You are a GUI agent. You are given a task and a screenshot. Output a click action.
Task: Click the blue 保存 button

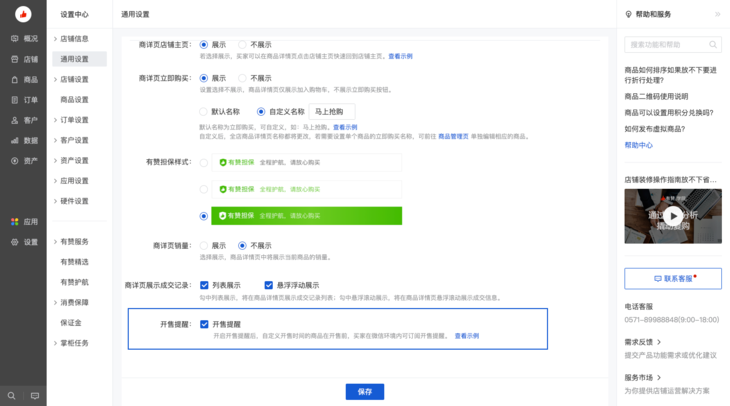click(x=364, y=392)
